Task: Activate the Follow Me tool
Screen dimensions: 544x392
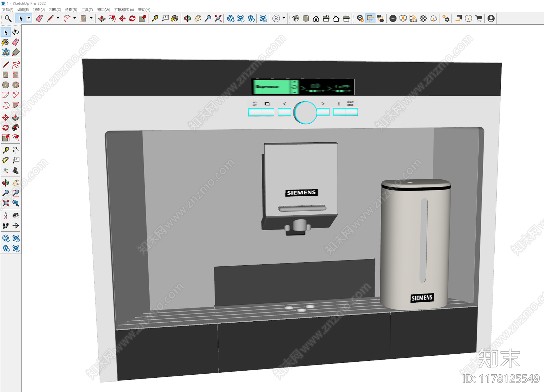Action: [16, 128]
